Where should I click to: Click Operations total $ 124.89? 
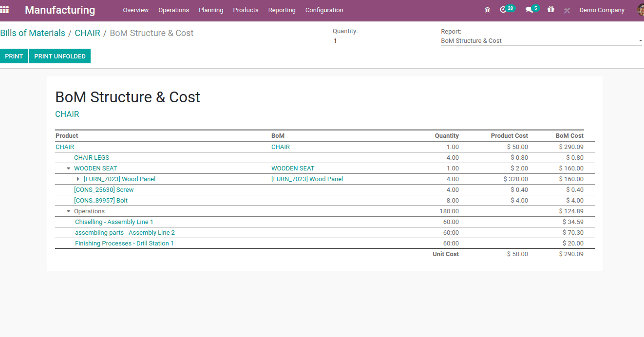tap(571, 211)
